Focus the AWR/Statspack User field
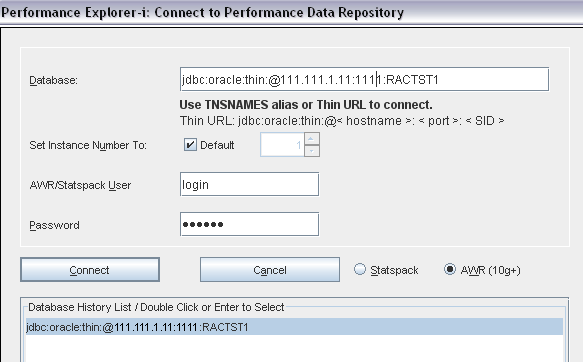Viewport: 583px width, 362px height. coord(249,184)
